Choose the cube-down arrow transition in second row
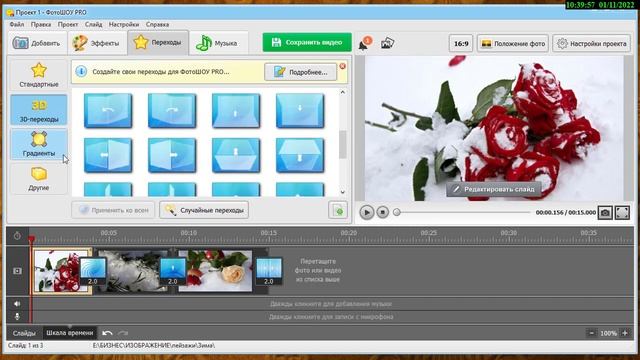 (300, 155)
